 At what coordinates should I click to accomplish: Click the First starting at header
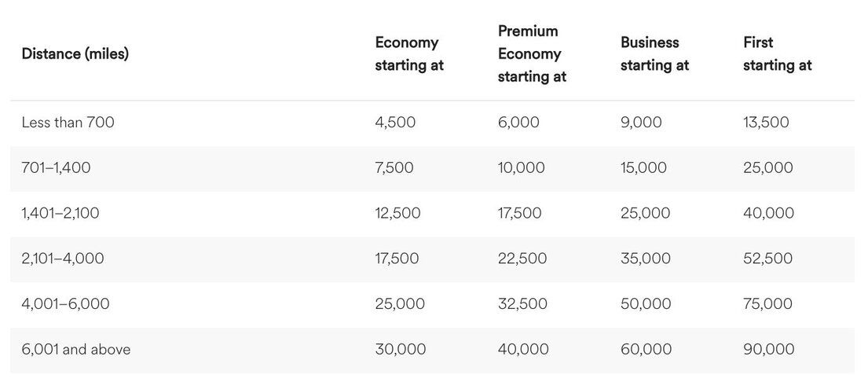pos(777,54)
